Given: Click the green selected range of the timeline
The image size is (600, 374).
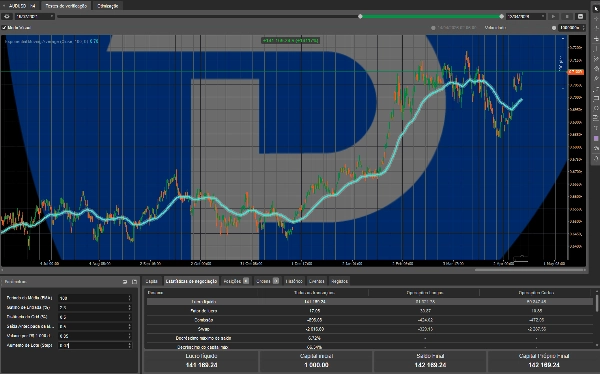Looking at the screenshot, I should (430, 16).
